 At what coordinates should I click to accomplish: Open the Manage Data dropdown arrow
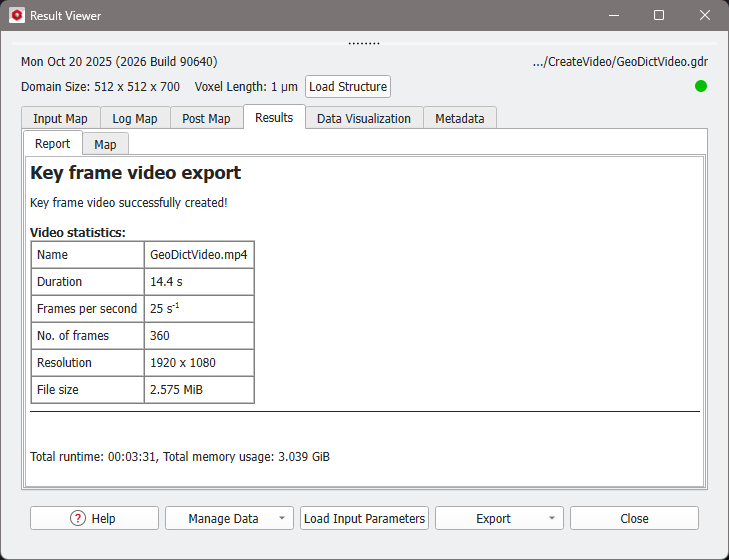[x=282, y=518]
